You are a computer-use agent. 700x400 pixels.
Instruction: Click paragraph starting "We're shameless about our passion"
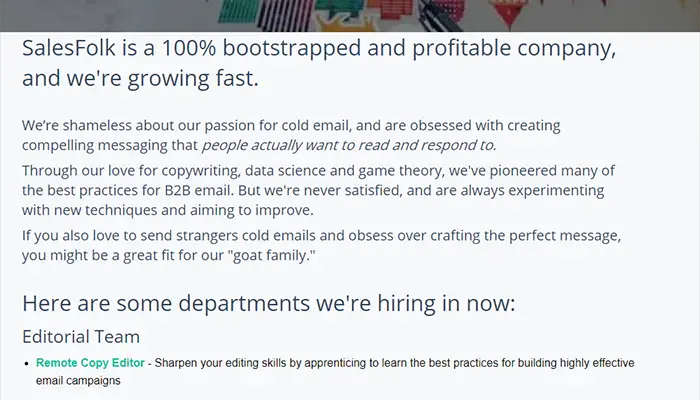tap(291, 135)
